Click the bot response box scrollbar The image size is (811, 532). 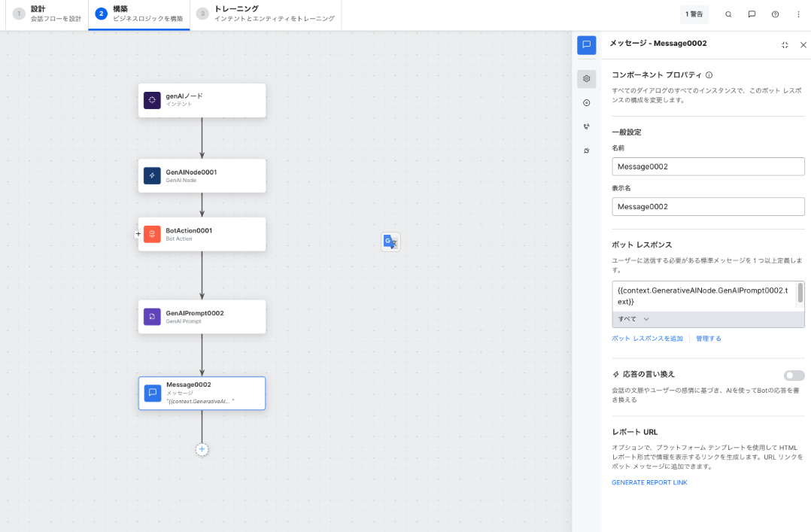point(800,293)
